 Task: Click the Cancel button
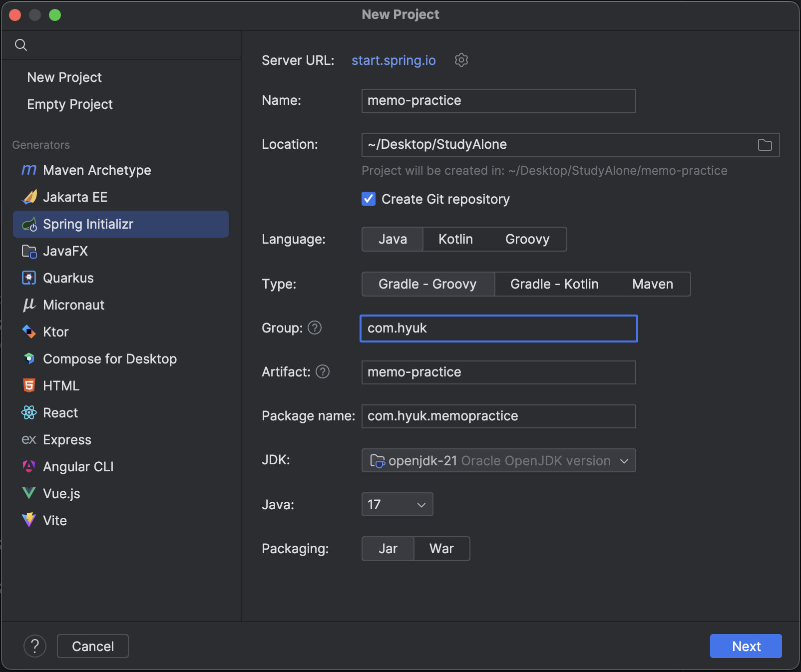click(x=93, y=646)
